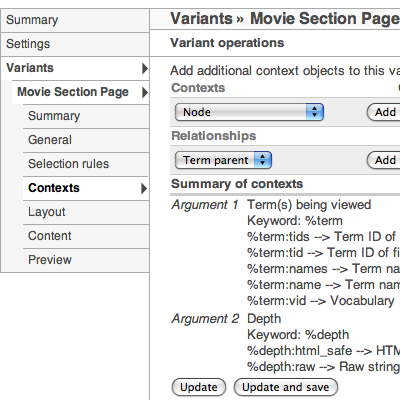Add the selected Term parent relationship
This screenshot has height=400, width=400.
(x=385, y=160)
